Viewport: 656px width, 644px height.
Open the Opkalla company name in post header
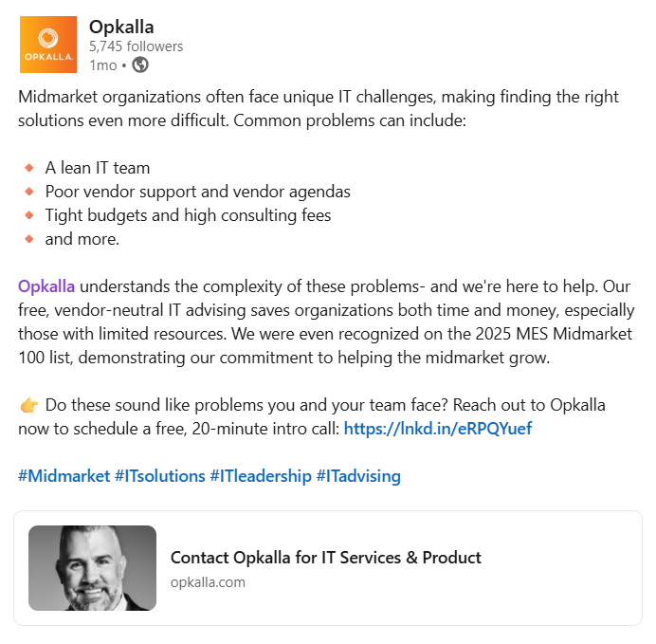pyautogui.click(x=121, y=26)
